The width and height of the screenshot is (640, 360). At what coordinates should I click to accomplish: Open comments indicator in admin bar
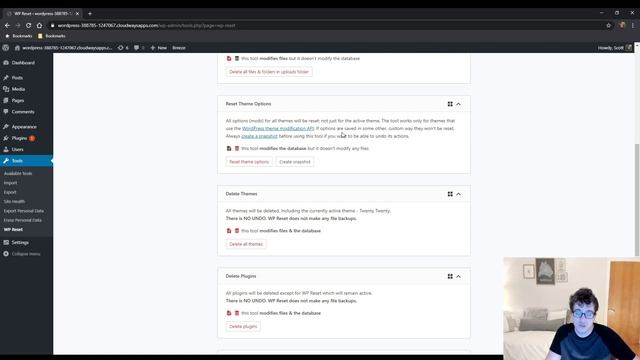click(x=139, y=48)
